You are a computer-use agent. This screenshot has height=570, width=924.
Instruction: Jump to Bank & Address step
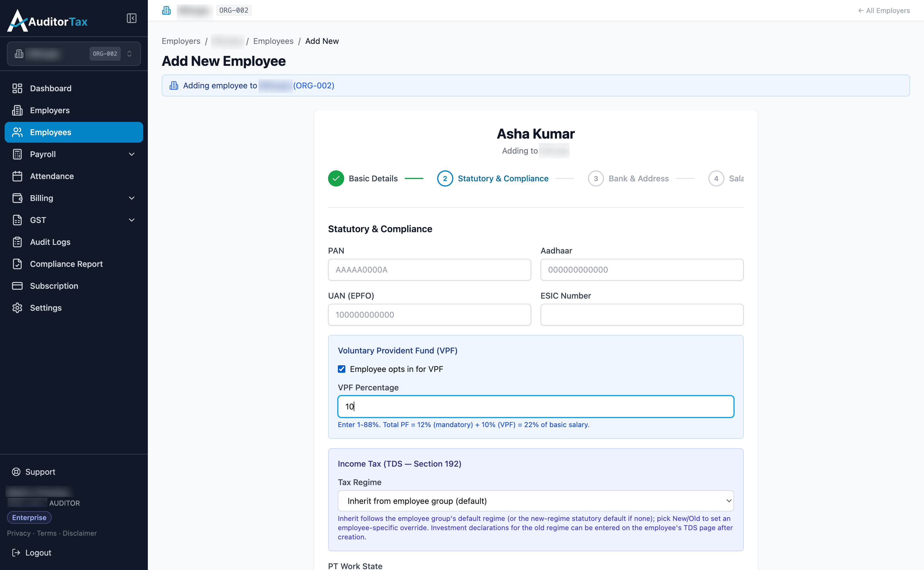[628, 178]
